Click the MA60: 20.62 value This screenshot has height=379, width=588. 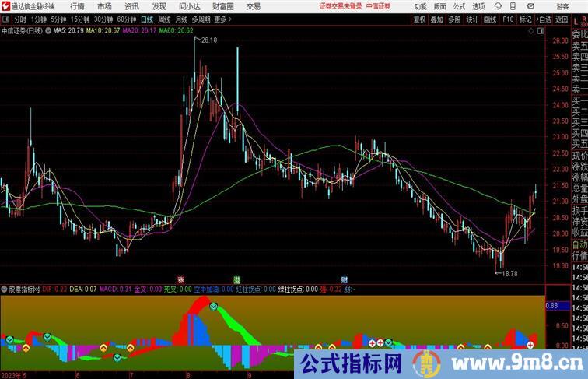coord(177,31)
